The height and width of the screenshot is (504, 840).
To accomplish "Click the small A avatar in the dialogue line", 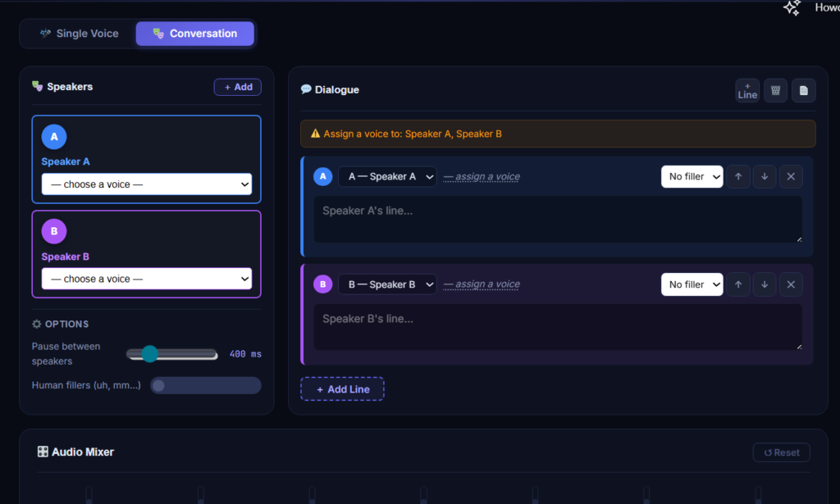I will tap(323, 176).
